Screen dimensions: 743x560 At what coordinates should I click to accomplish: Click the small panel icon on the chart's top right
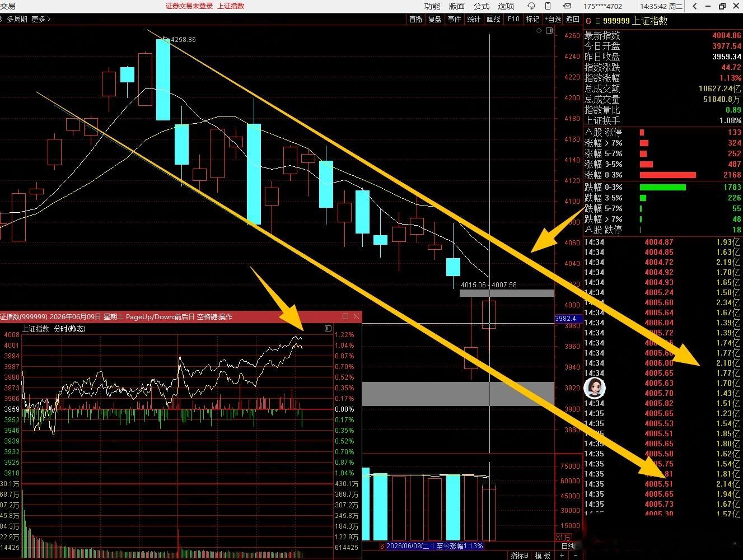[549, 31]
